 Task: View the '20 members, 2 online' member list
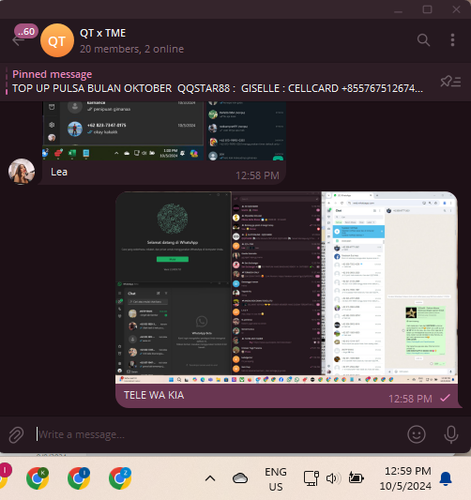click(x=132, y=49)
